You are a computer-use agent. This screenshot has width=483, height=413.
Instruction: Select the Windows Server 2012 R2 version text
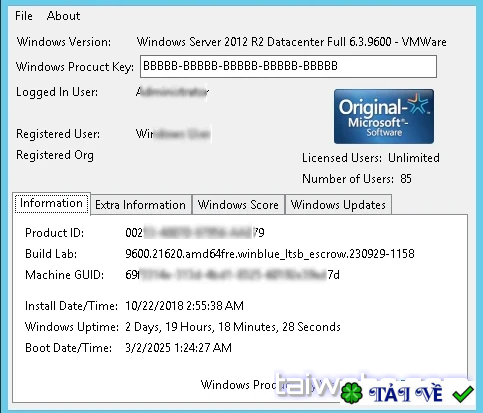tap(292, 42)
